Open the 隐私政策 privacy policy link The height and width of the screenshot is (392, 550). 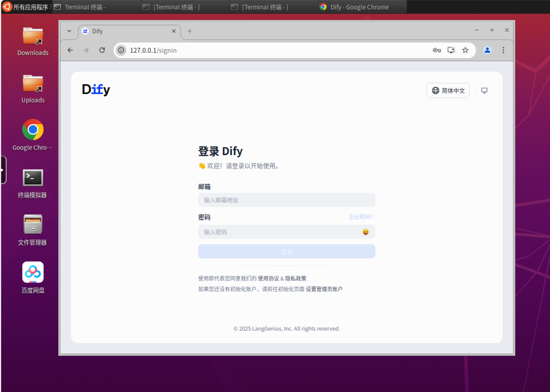tap(296, 278)
